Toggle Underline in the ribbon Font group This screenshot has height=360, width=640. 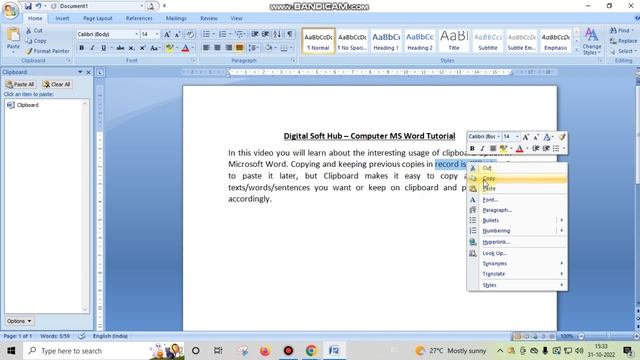point(104,48)
